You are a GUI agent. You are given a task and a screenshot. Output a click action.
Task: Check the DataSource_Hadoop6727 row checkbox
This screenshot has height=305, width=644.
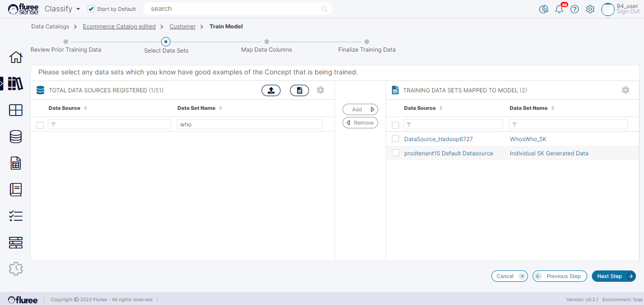(x=395, y=139)
